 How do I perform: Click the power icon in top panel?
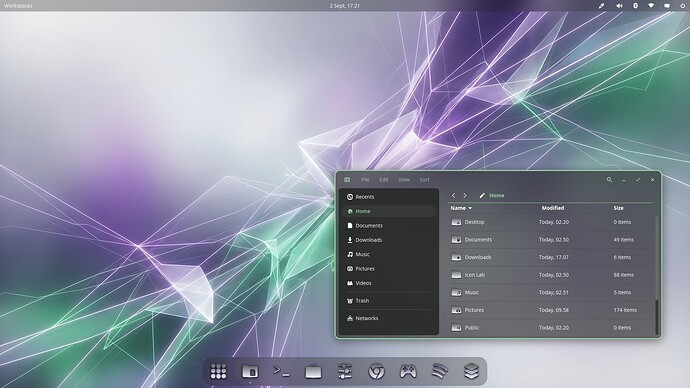coord(683,6)
